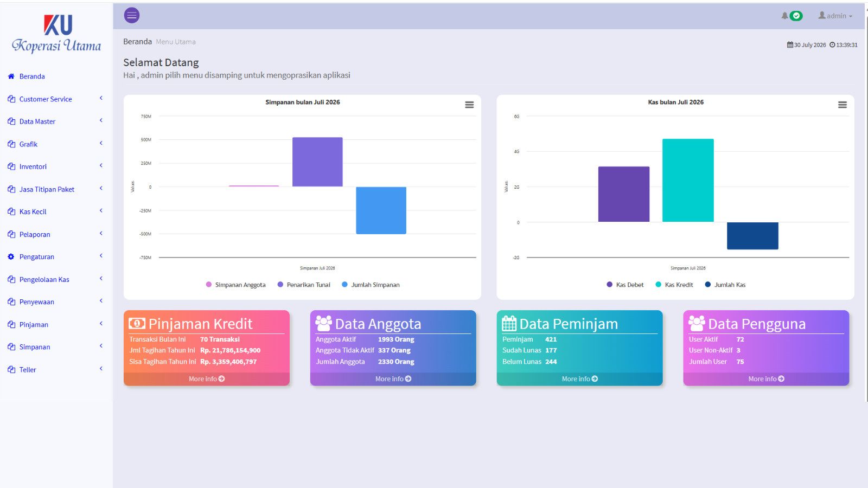The width and height of the screenshot is (868, 488).
Task: Toggle Jumlah Simpanan legend series
Action: (x=371, y=285)
